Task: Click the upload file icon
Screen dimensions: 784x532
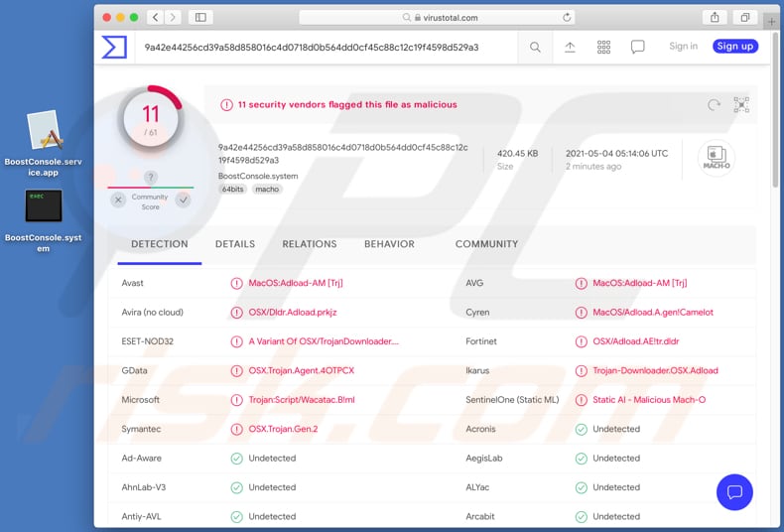Action: coord(570,47)
